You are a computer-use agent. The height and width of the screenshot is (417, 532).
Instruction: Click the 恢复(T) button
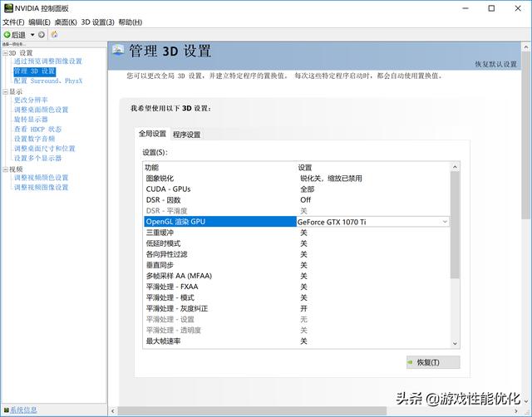(x=433, y=362)
